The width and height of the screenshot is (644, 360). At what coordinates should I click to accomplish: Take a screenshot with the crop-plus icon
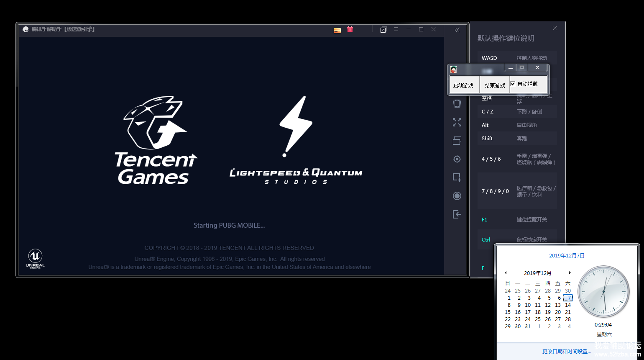pos(457,177)
